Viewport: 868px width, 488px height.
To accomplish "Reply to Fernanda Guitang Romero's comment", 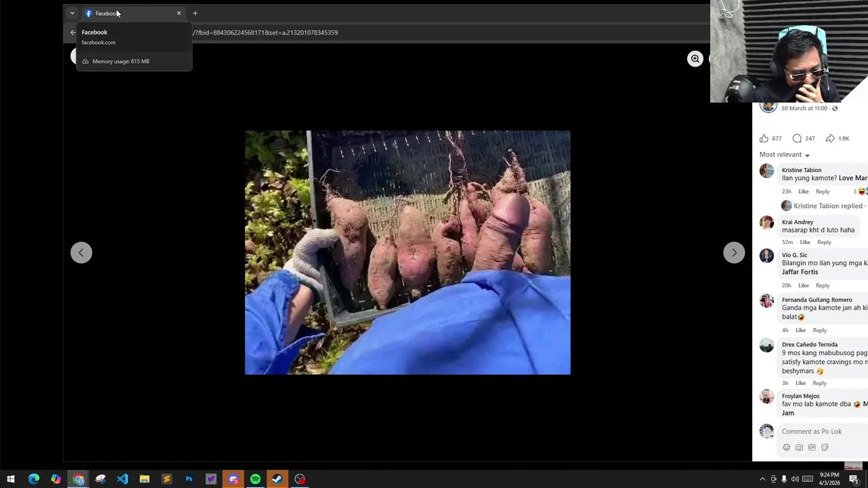I will click(820, 330).
